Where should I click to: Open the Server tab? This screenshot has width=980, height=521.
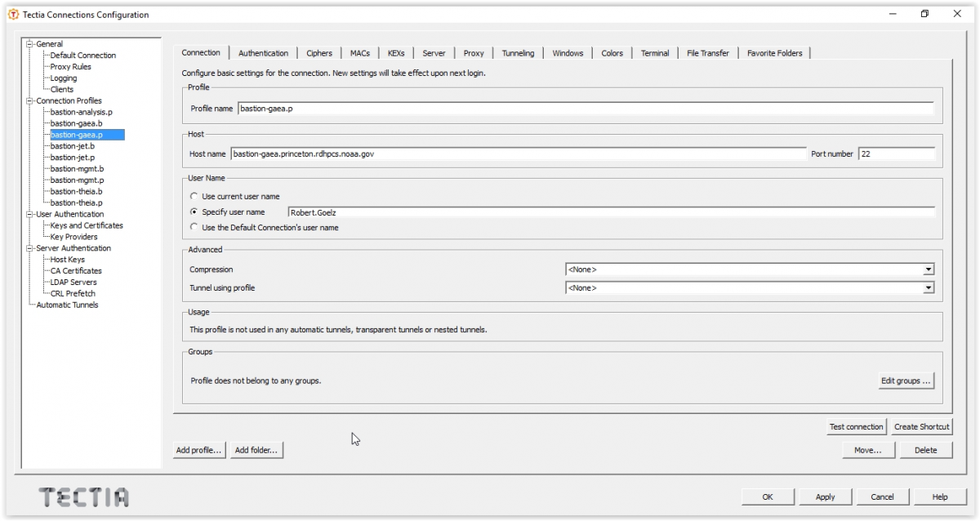point(434,53)
